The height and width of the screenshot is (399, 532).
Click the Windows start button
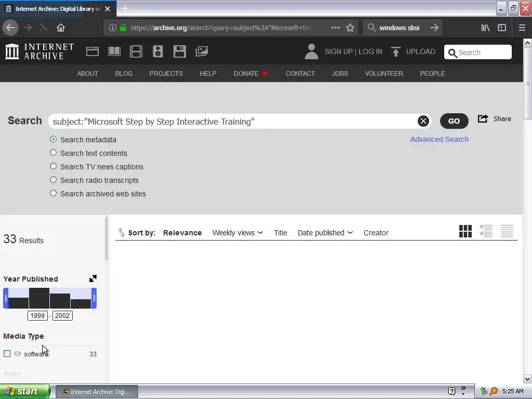tap(25, 392)
